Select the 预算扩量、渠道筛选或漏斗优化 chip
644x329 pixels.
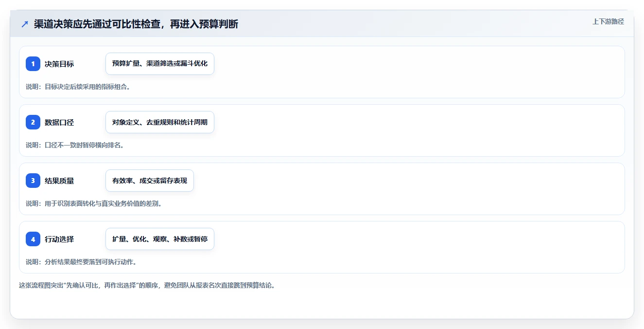pos(160,64)
